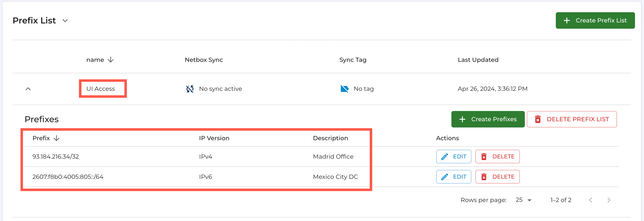
Task: Go to previous page arrow
Action: click(591, 200)
